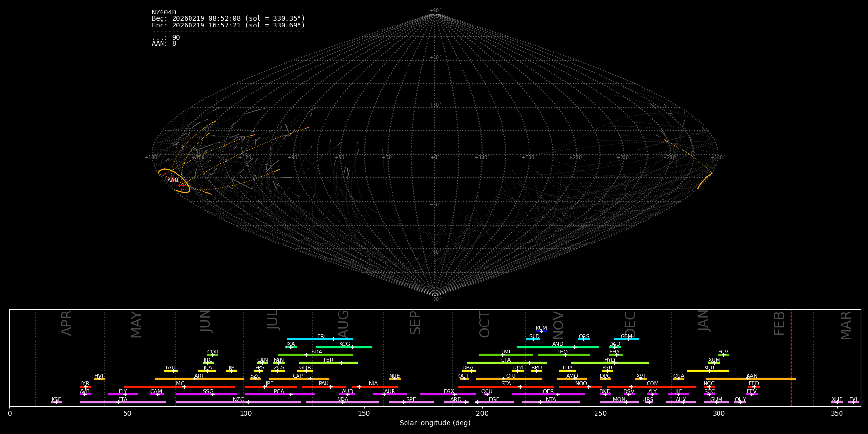Click the -90° latitude label below sky map
Image resolution: width=868 pixels, height=434 pixels.
point(435,299)
